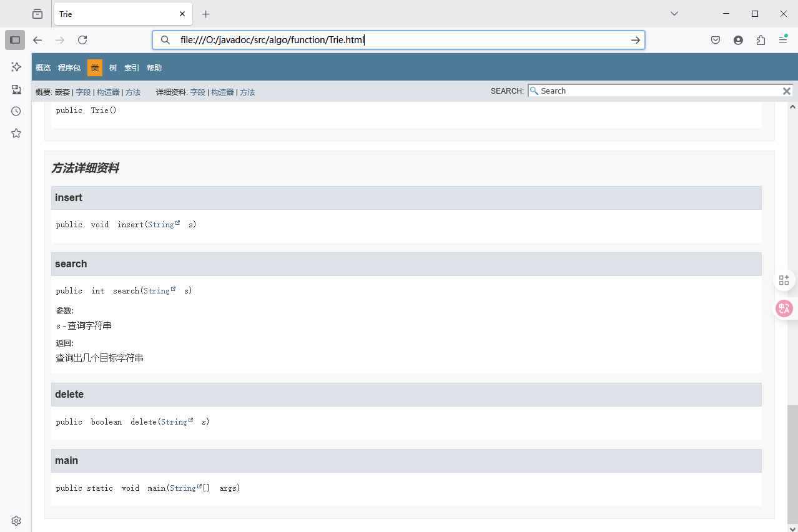Image resolution: width=798 pixels, height=532 pixels.
Task: Open the Pocket save icon
Action: point(716,40)
